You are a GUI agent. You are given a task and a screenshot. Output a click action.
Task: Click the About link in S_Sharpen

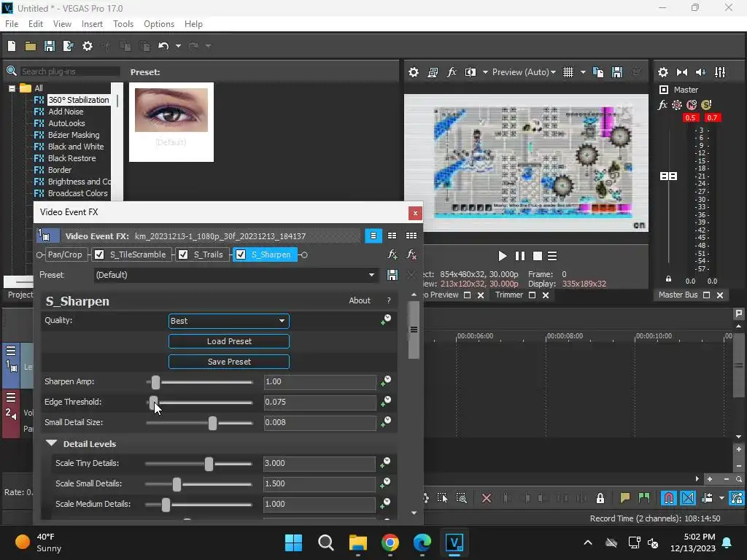click(x=359, y=300)
